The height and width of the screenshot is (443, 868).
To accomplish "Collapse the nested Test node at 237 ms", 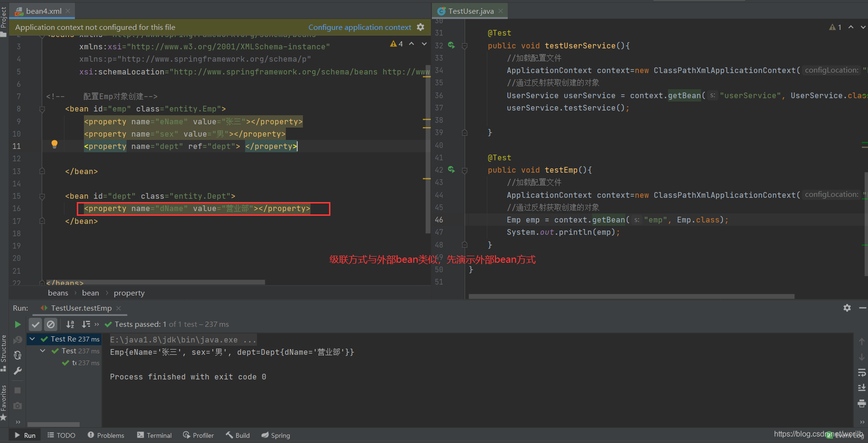I will (x=43, y=351).
